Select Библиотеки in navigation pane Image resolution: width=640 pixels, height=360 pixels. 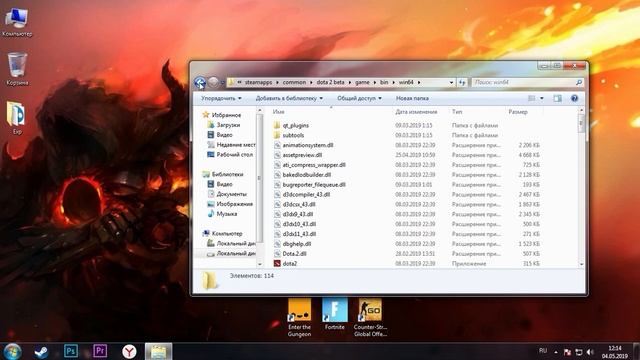(227, 174)
